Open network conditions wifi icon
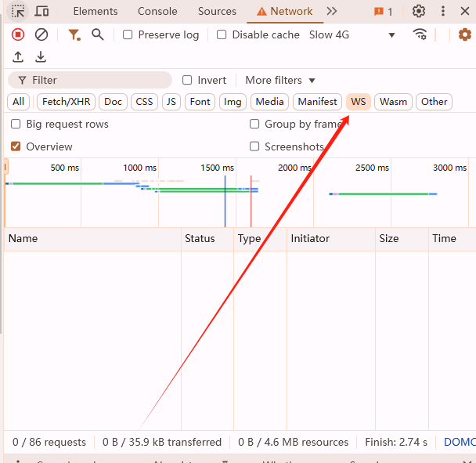The height and width of the screenshot is (463, 476). click(x=420, y=34)
